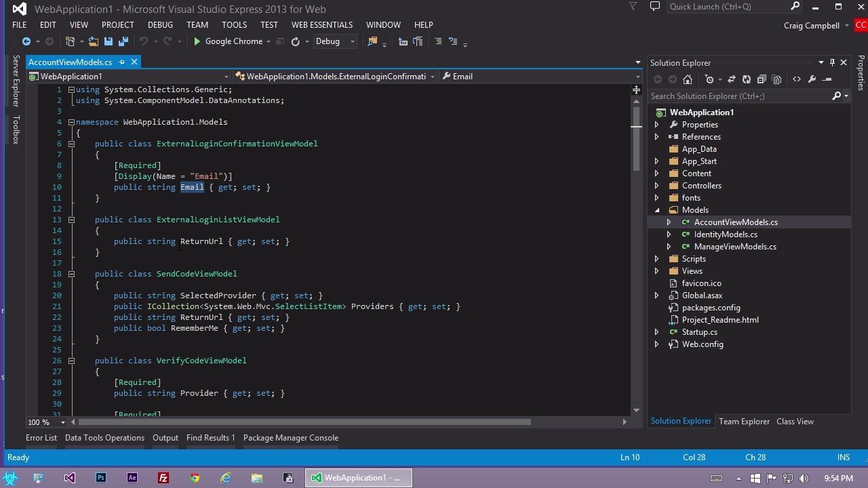This screenshot has width=868, height=488.
Task: Click the Save toolbar icon
Action: coord(108,41)
